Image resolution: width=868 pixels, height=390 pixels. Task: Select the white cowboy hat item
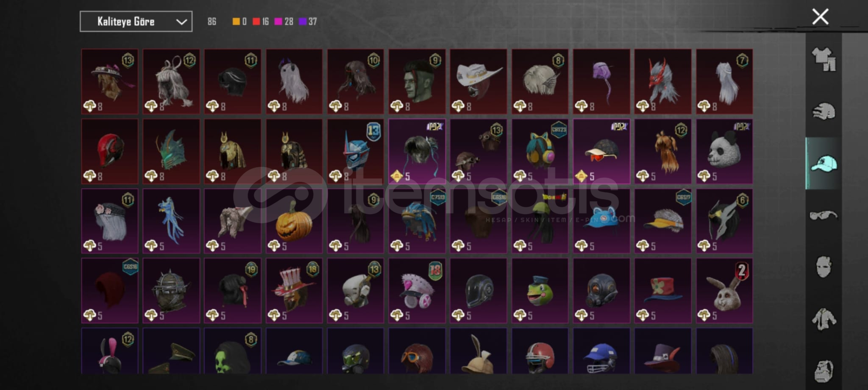(478, 81)
